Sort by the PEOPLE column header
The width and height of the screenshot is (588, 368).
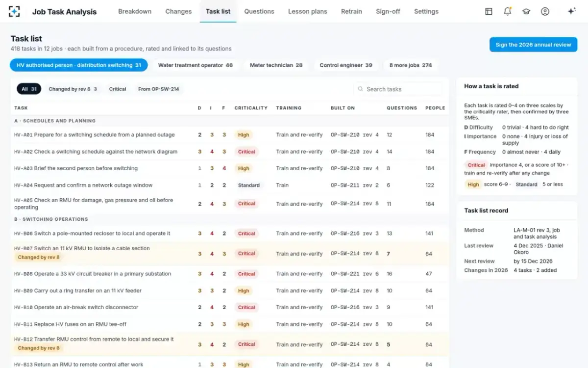click(x=435, y=108)
